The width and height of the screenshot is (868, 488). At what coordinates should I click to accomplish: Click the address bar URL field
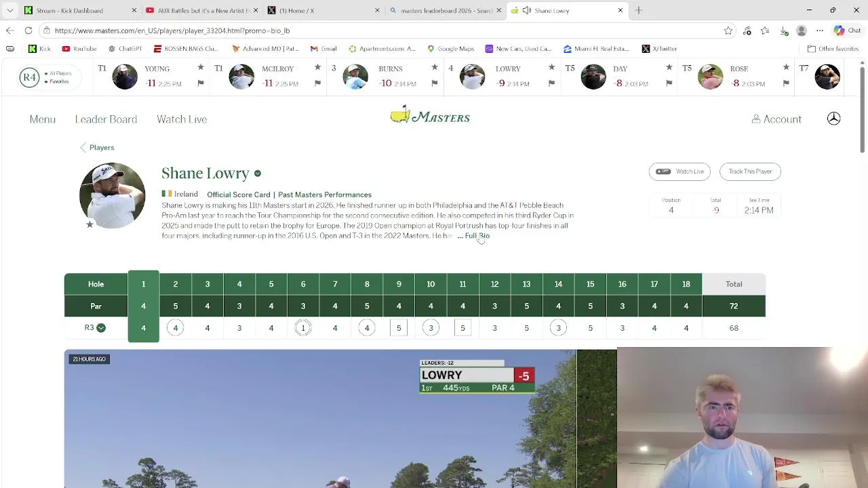[387, 30]
